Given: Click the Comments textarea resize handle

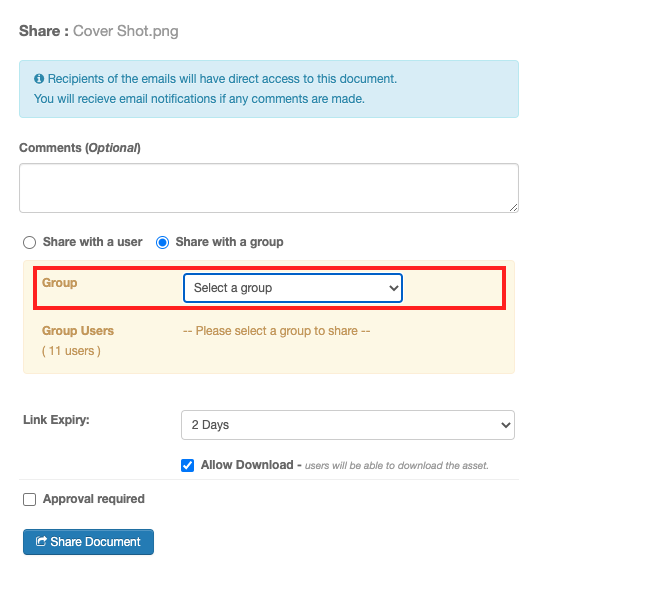Looking at the screenshot, I should [x=513, y=208].
